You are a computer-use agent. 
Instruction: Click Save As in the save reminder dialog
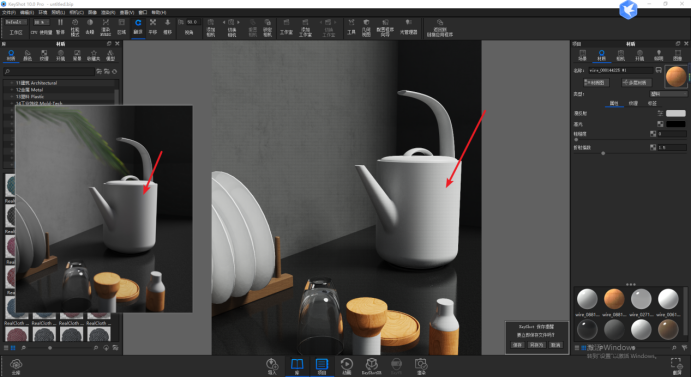pos(536,345)
